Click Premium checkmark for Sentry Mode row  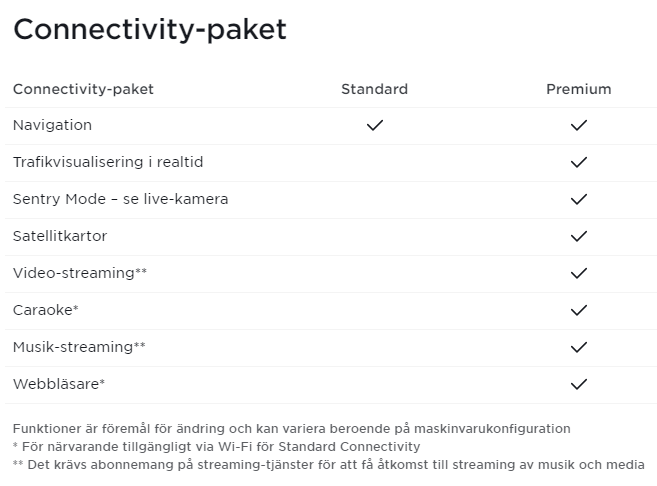pos(578,199)
